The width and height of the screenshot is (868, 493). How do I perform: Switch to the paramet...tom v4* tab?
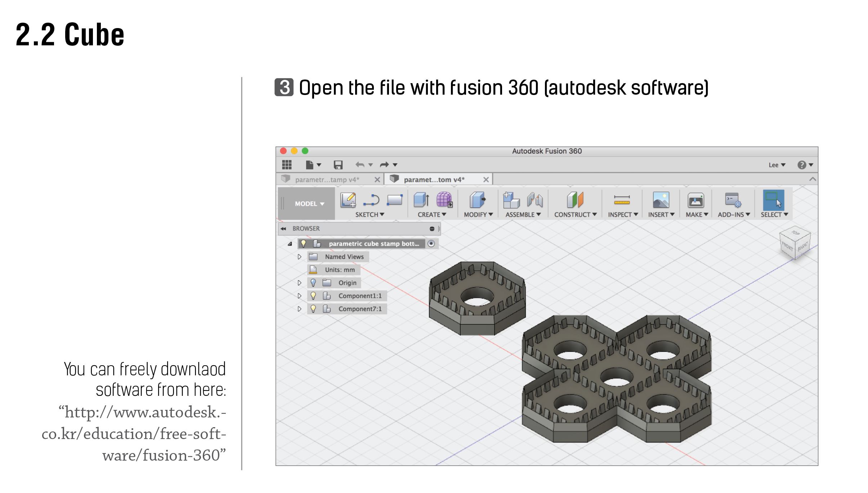click(x=434, y=180)
